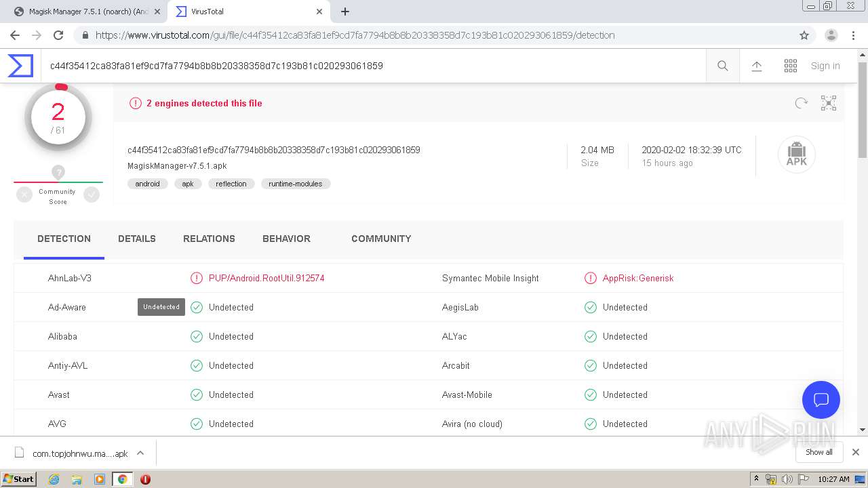Open the Chrome profile icon
This screenshot has height=488, width=868.
[x=831, y=35]
